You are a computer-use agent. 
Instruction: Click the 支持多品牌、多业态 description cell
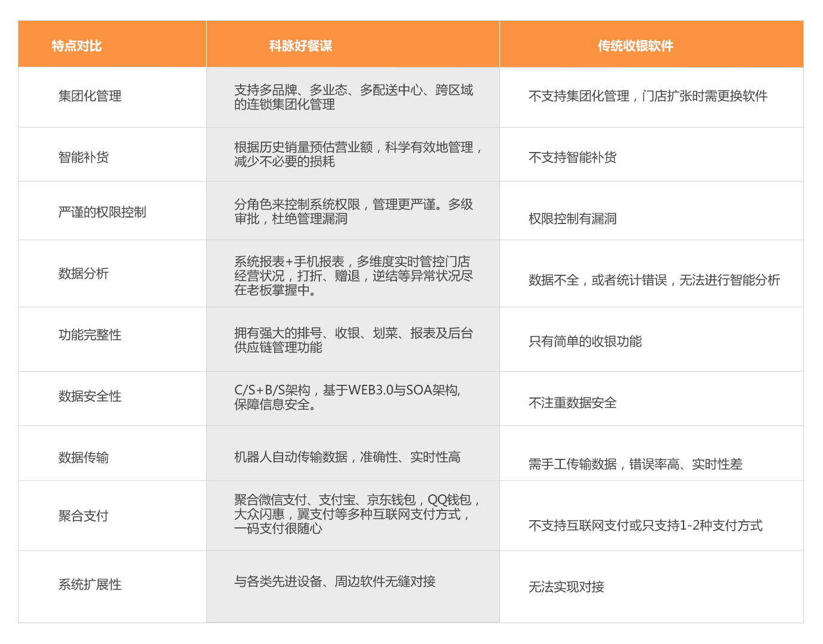(353, 97)
